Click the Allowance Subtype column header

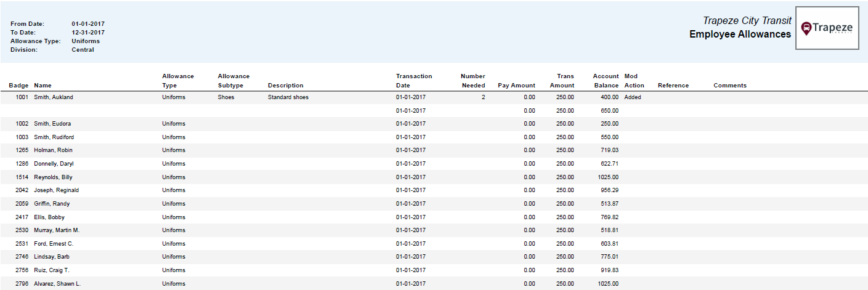(x=233, y=81)
